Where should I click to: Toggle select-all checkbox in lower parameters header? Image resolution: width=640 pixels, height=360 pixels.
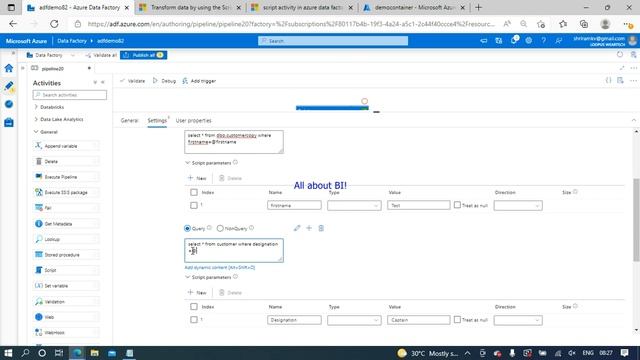pyautogui.click(x=194, y=306)
